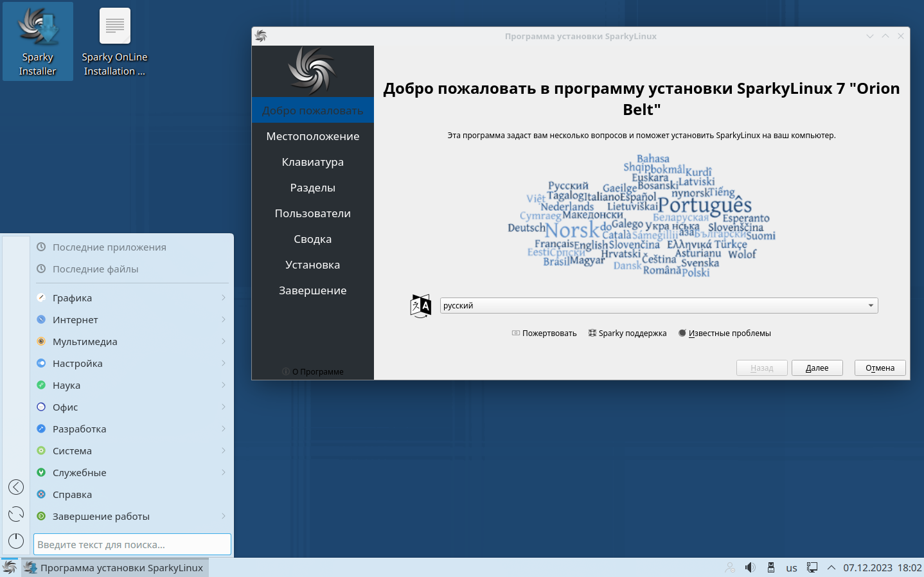Viewport: 924px width, 577px height.
Task: Open the Sparky Installer desktop icon
Action: tap(38, 42)
